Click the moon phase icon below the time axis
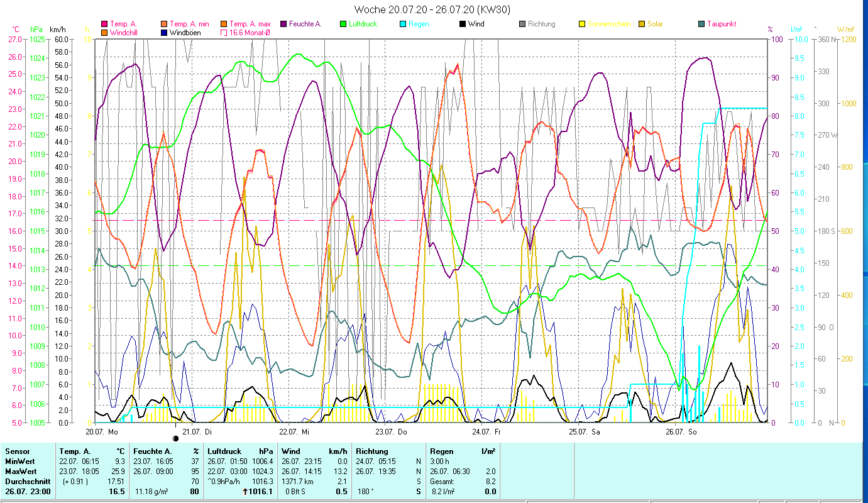Viewport: 868px width, 503px height. click(x=176, y=437)
